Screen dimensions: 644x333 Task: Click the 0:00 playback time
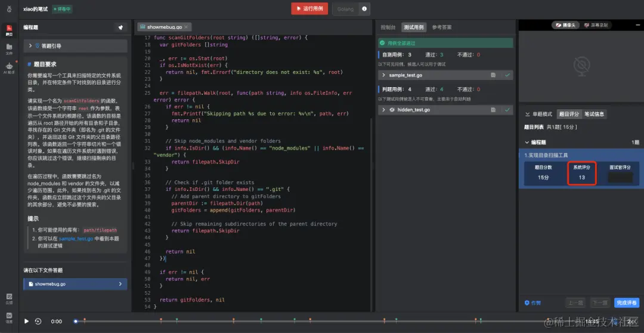tap(57, 322)
